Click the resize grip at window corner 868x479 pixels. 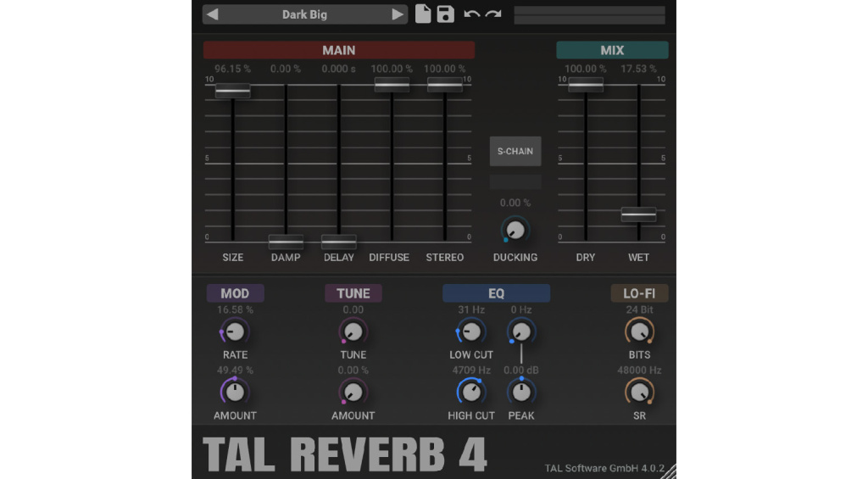coord(670,472)
